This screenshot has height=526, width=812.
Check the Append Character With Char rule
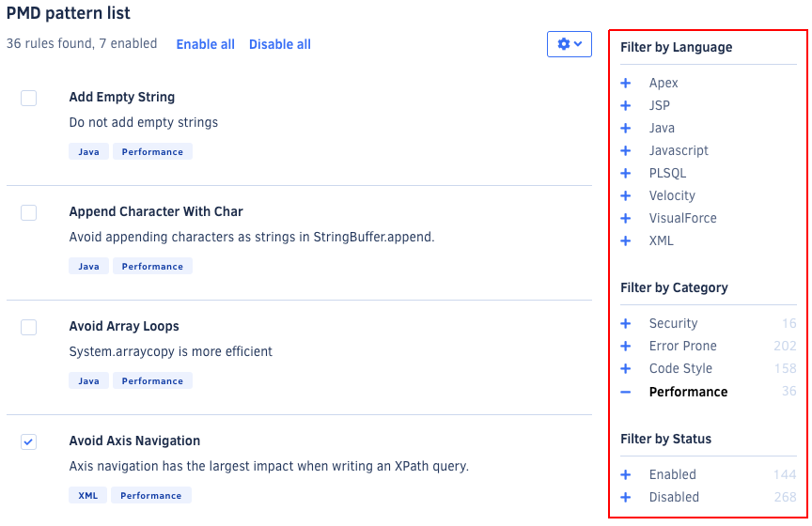coord(29,212)
